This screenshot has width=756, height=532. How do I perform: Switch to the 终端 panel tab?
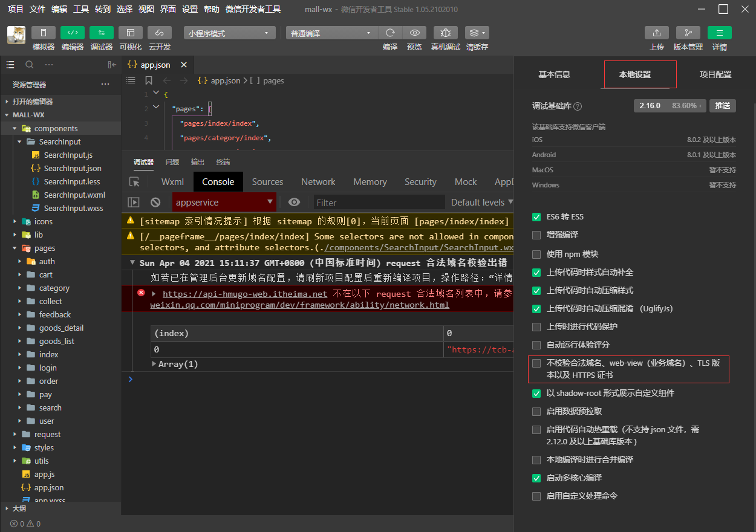(x=223, y=162)
